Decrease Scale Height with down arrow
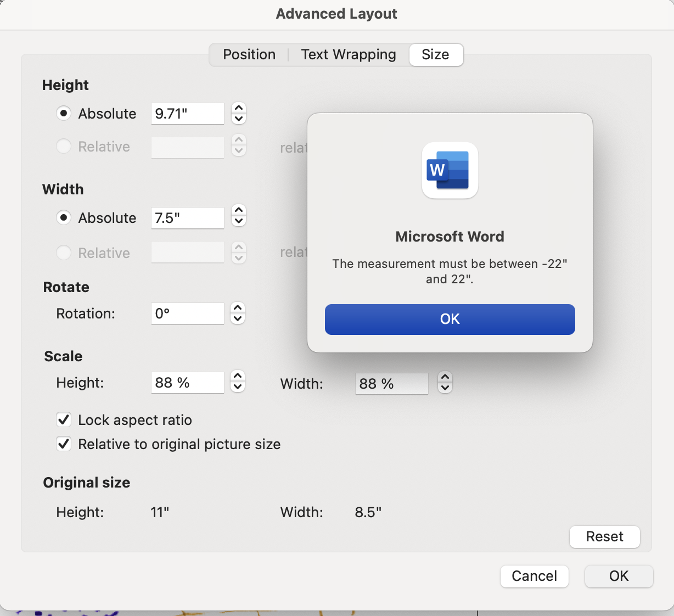Image resolution: width=674 pixels, height=616 pixels. pyautogui.click(x=238, y=387)
